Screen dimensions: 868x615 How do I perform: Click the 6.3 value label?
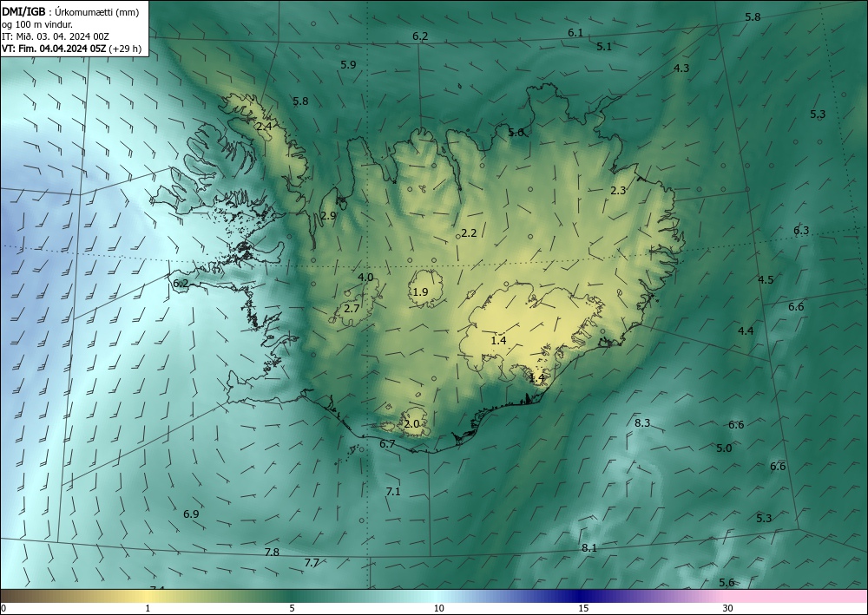click(801, 231)
